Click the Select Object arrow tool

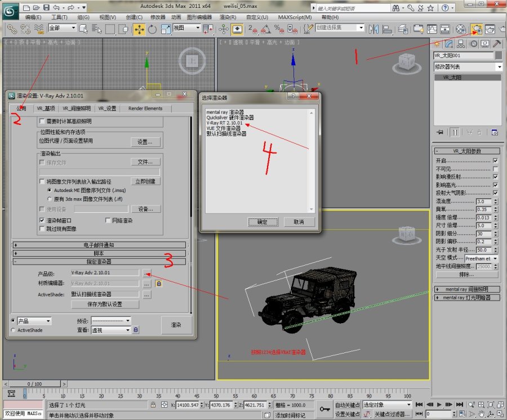pyautogui.click(x=83, y=29)
